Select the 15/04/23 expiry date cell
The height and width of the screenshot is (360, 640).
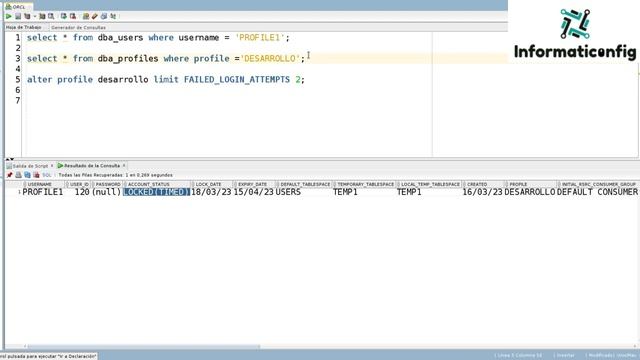(x=254, y=192)
